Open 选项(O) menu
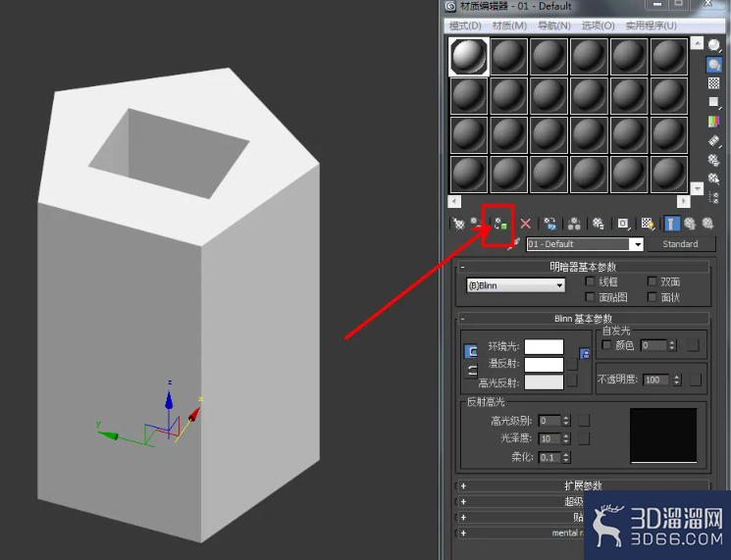The height and width of the screenshot is (560, 731). coord(599,25)
